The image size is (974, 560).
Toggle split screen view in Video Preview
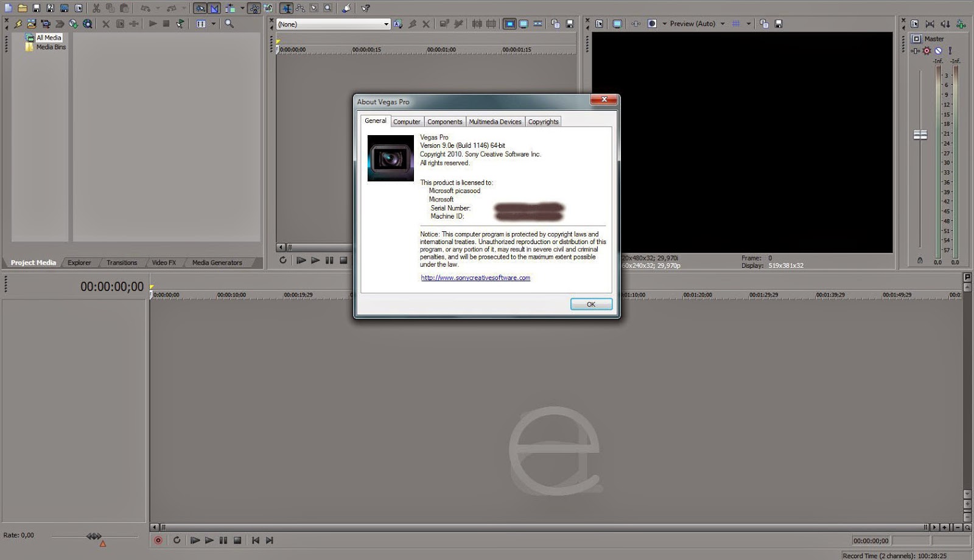pyautogui.click(x=652, y=24)
